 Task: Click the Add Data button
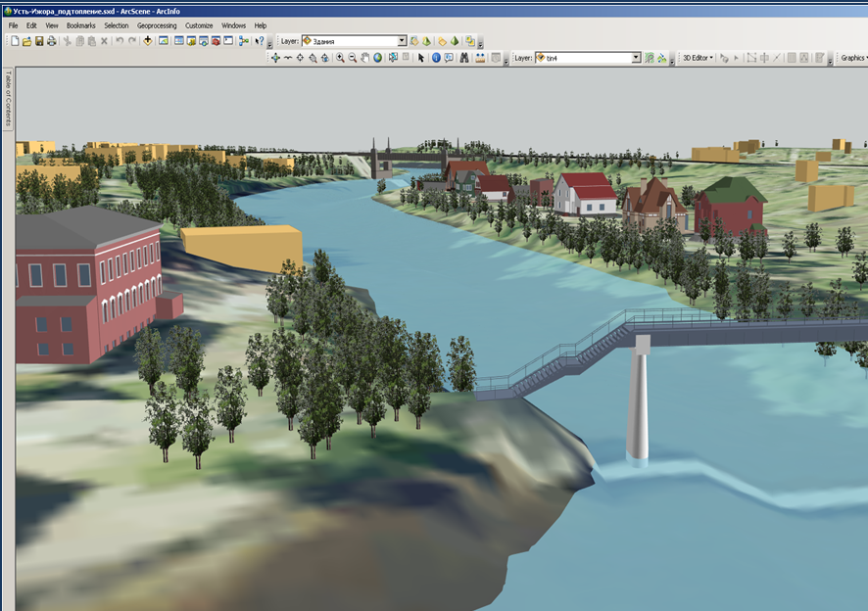pyautogui.click(x=147, y=41)
